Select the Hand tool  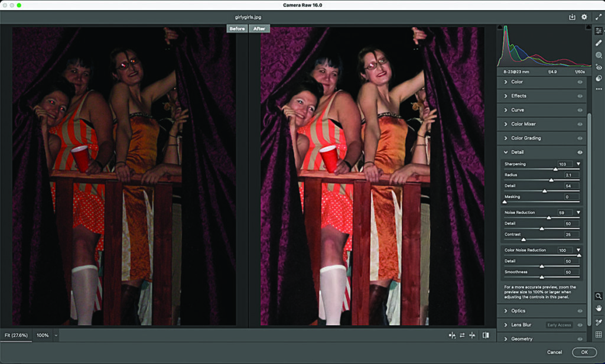[599, 308]
